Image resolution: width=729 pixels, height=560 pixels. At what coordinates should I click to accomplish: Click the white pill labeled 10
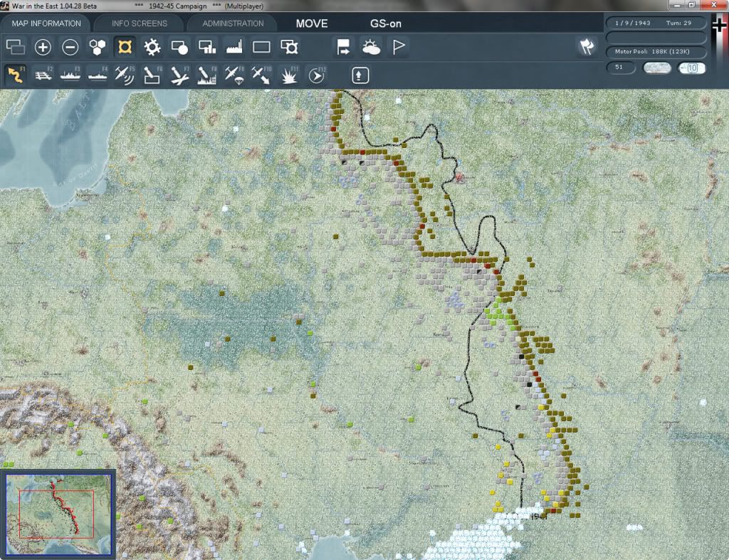(x=692, y=68)
